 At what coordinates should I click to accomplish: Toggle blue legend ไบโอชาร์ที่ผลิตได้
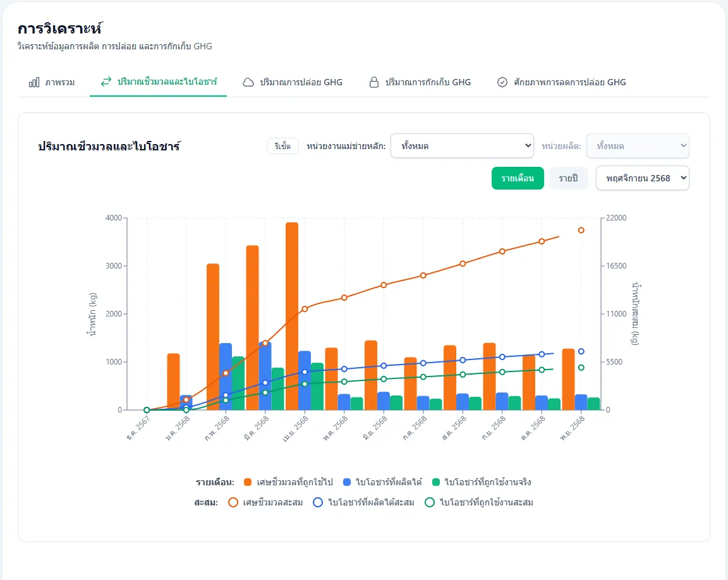(382, 482)
